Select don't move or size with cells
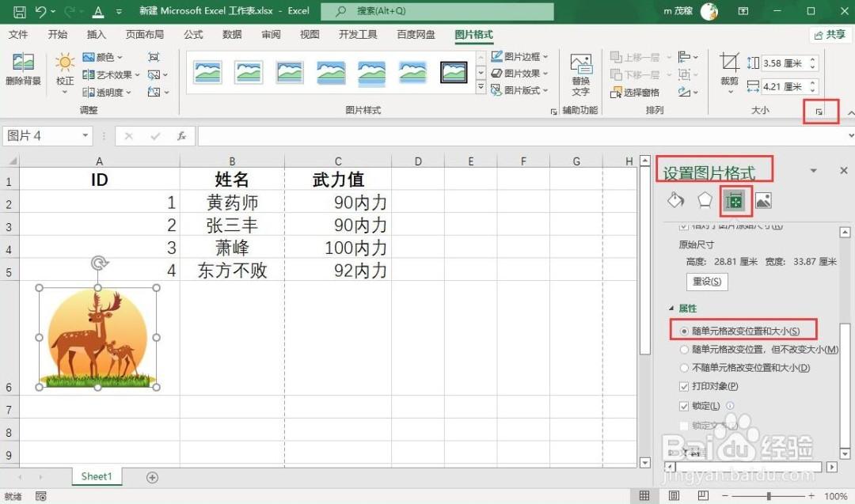Screen dimensions: 855x504 click(684, 368)
